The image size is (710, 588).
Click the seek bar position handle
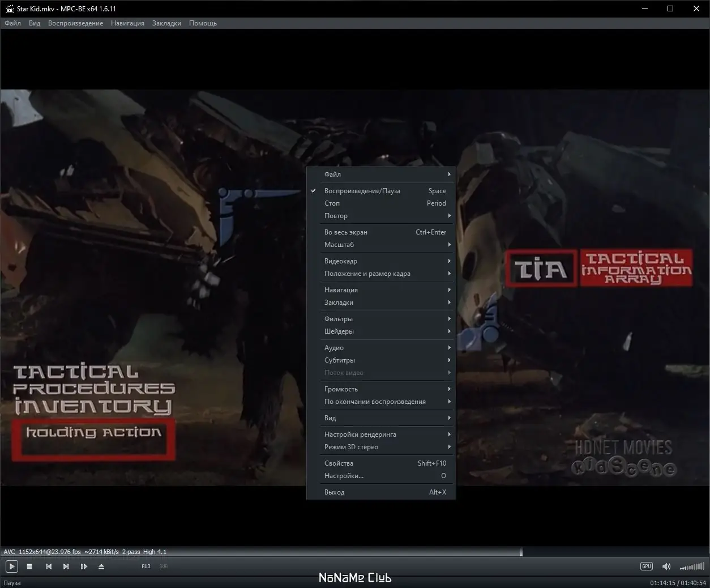(x=521, y=552)
